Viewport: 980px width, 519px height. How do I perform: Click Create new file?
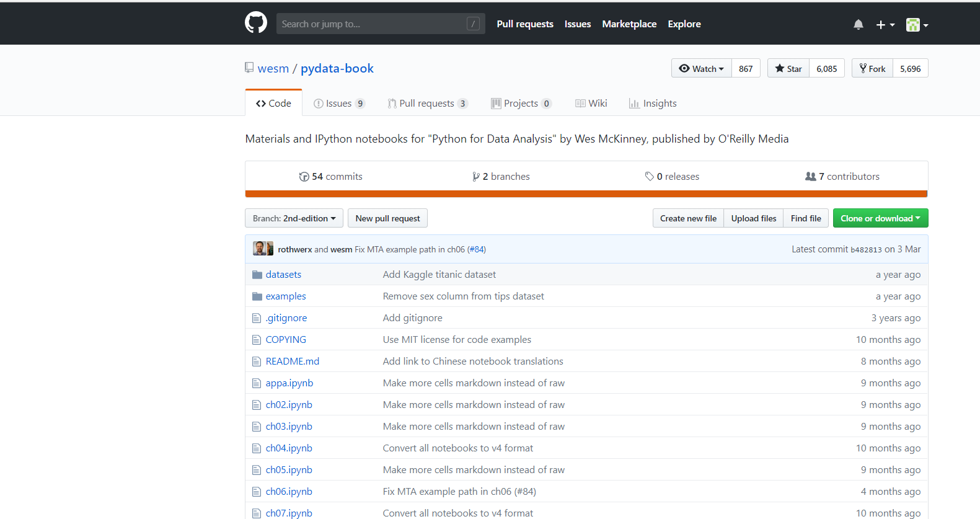(688, 218)
